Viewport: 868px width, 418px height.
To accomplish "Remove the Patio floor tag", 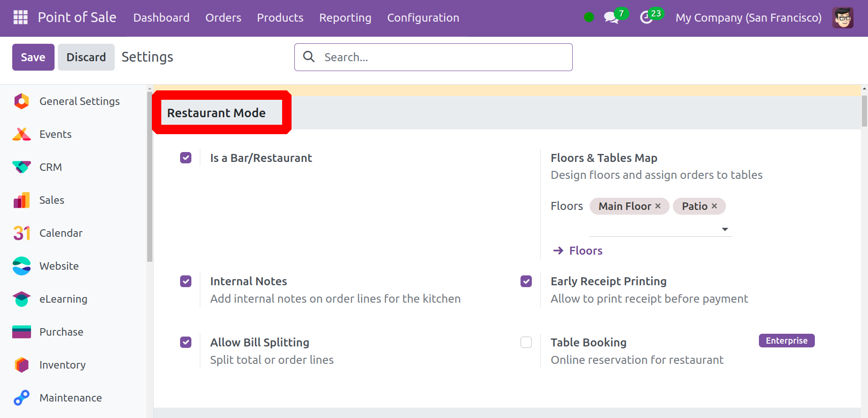I will pyautogui.click(x=714, y=206).
